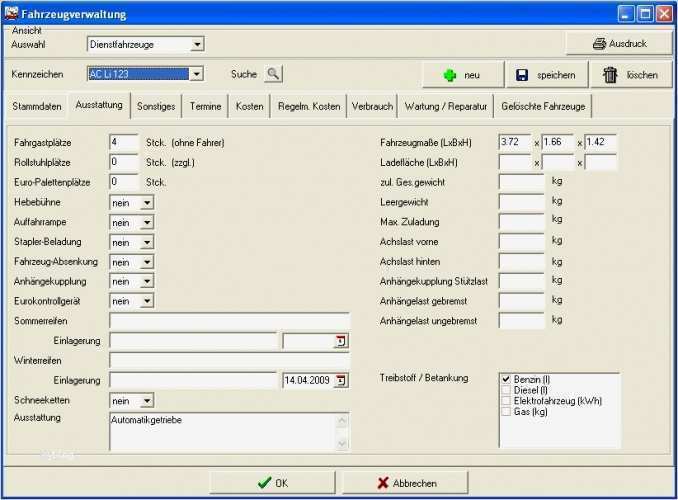
Task: Open the Auswahl Dienstfahrzeuge dropdown
Action: click(197, 44)
